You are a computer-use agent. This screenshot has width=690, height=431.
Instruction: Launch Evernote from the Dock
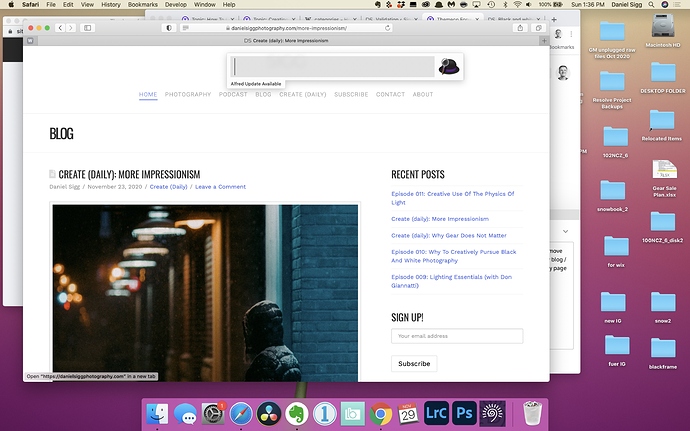point(297,414)
